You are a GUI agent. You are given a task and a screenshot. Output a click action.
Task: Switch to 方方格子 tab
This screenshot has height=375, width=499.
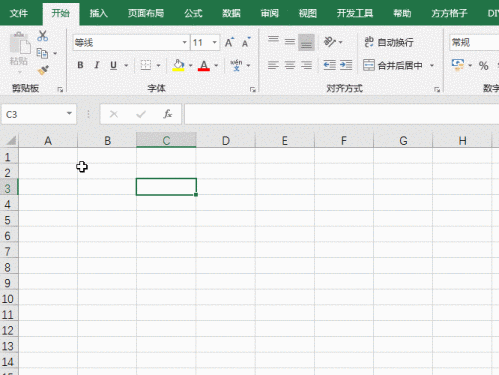coord(449,13)
